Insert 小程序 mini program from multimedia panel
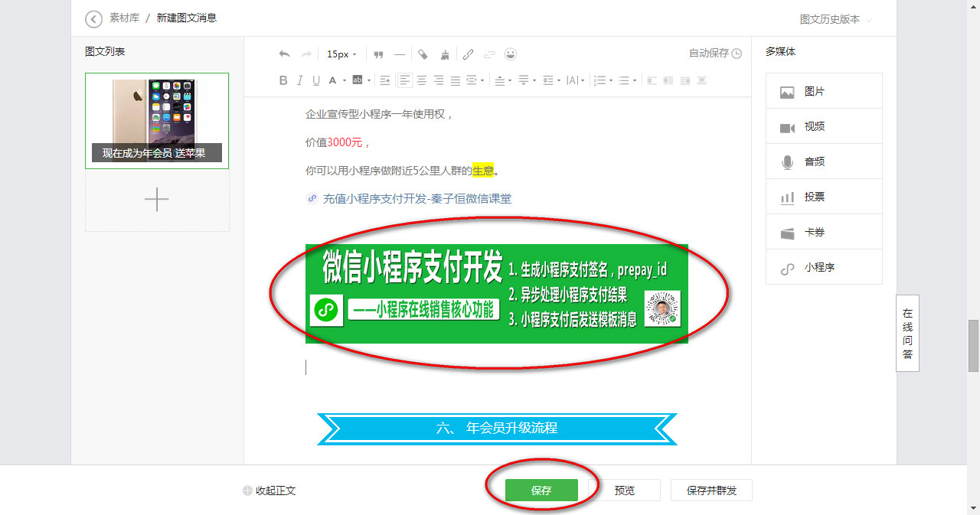This screenshot has height=515, width=980. point(824,267)
